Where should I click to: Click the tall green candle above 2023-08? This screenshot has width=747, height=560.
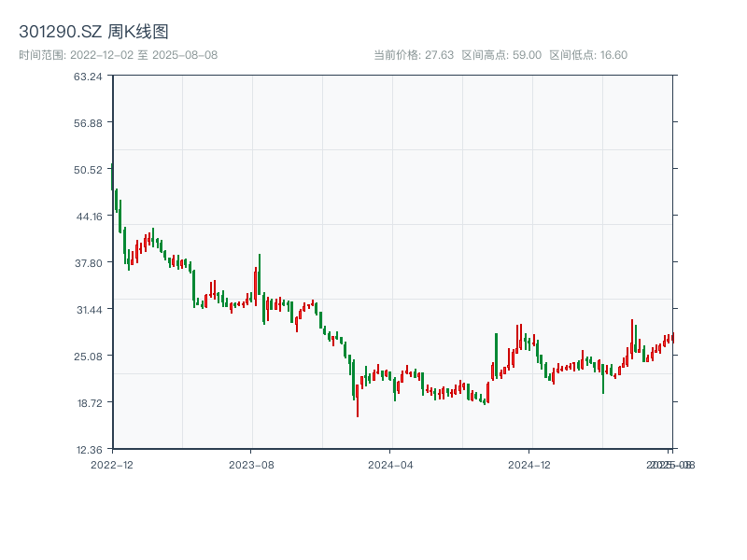[x=260, y=275]
